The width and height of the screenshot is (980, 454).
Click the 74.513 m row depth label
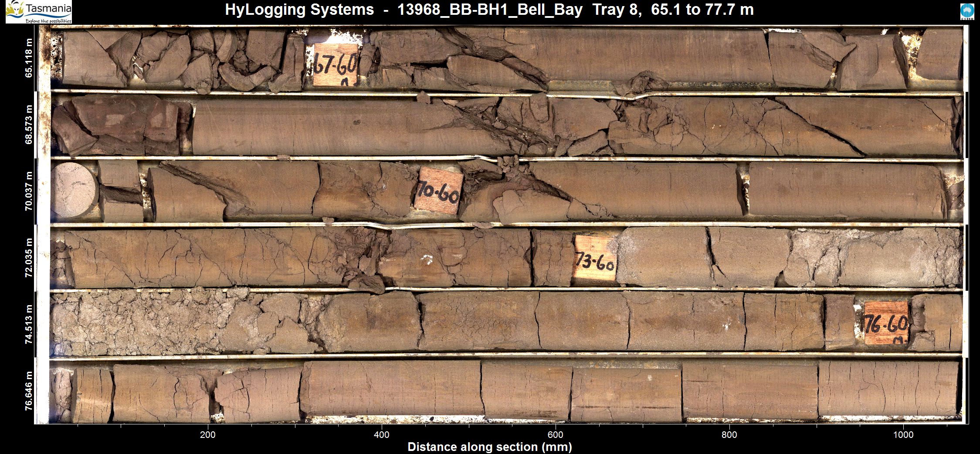click(29, 324)
